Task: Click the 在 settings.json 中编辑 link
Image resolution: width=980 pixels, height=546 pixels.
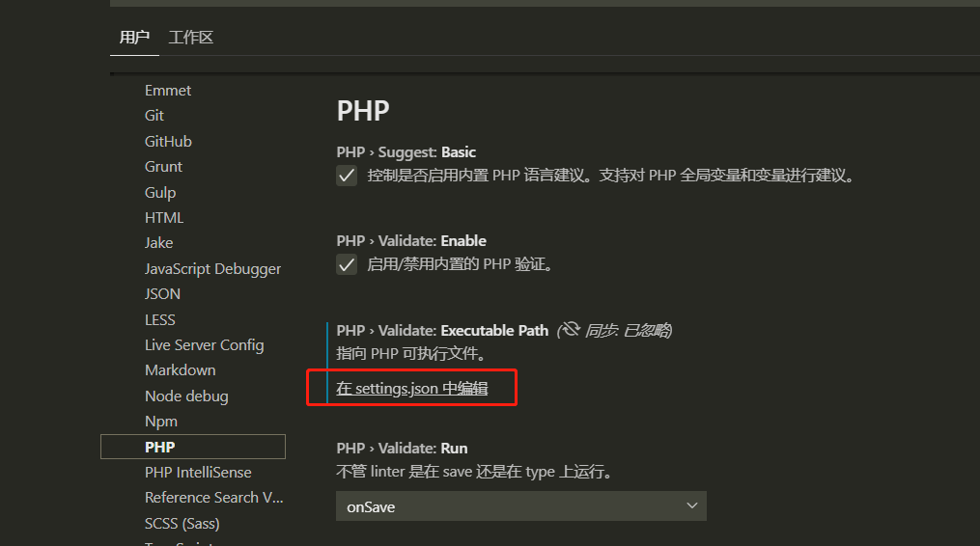Action: [x=412, y=389]
